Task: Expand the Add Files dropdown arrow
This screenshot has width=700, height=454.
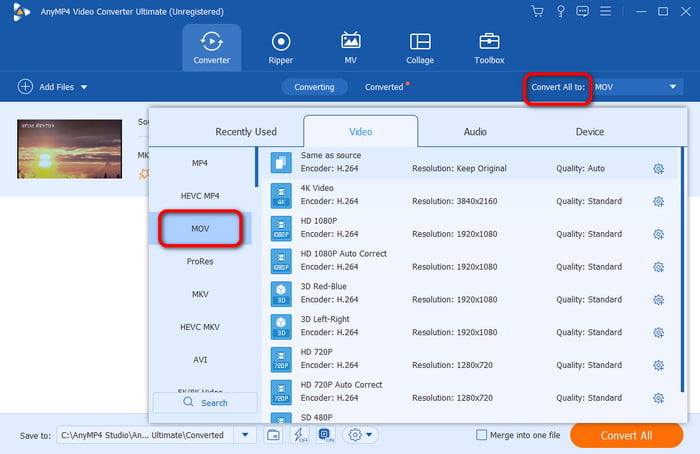Action: pyautogui.click(x=84, y=87)
